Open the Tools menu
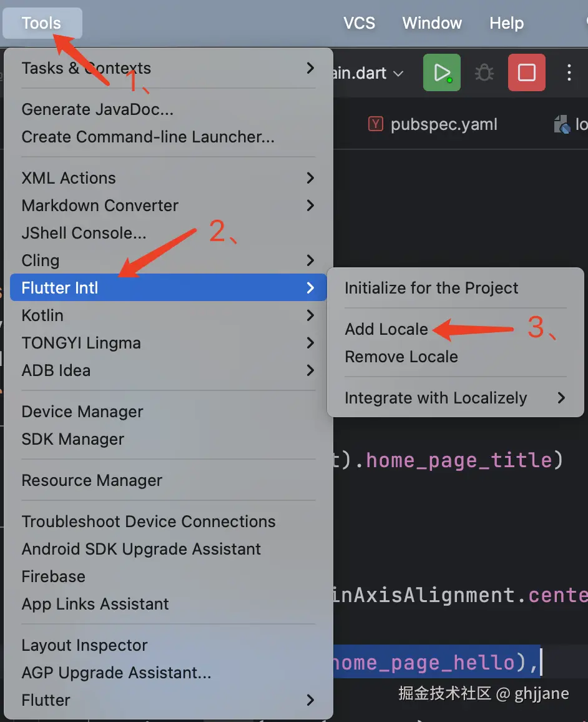The width and height of the screenshot is (588, 722). pos(42,23)
